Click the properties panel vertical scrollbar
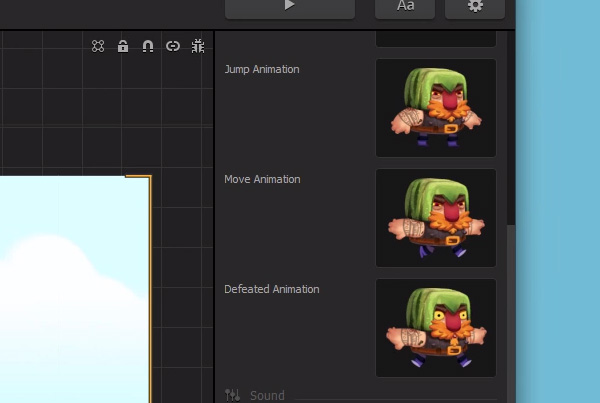The image size is (600, 403). click(x=511, y=314)
